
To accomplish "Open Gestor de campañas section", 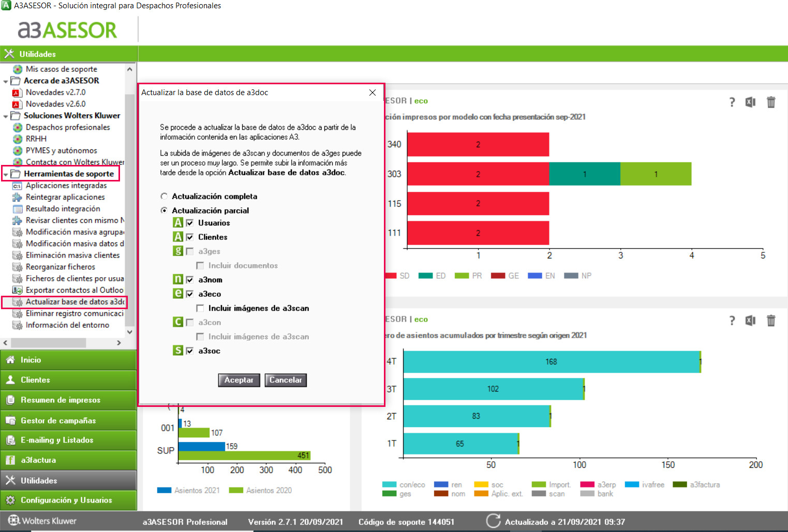I will [x=68, y=420].
